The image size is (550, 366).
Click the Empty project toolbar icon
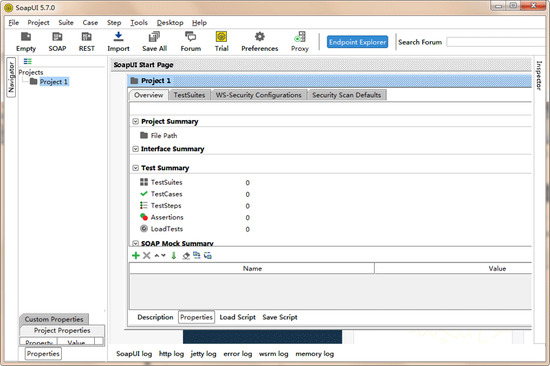coord(26,37)
